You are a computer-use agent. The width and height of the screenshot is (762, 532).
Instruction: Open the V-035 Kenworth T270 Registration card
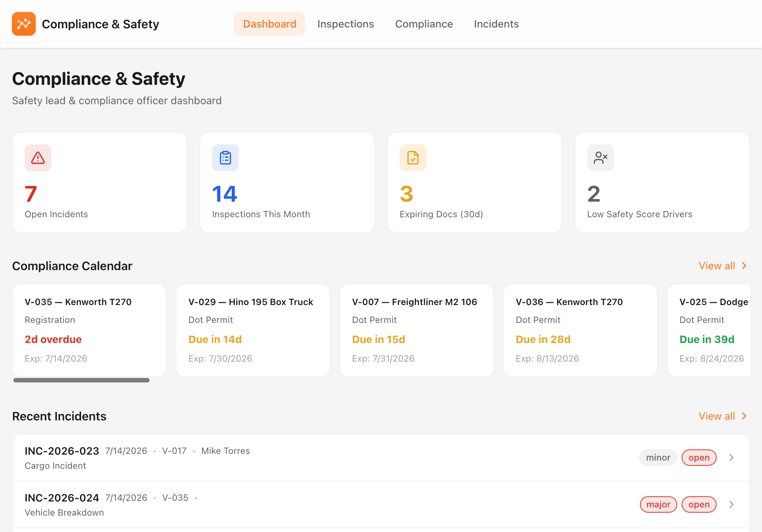[x=89, y=330]
